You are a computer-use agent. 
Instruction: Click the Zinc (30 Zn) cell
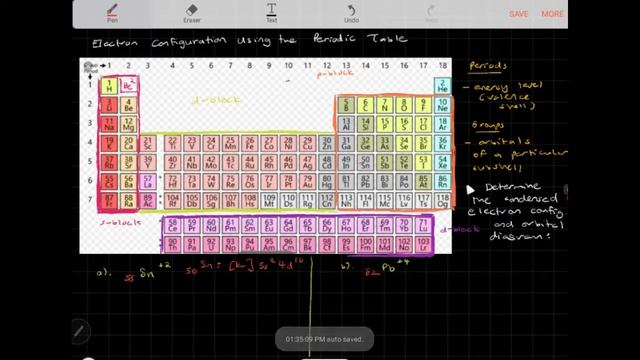tap(327, 143)
